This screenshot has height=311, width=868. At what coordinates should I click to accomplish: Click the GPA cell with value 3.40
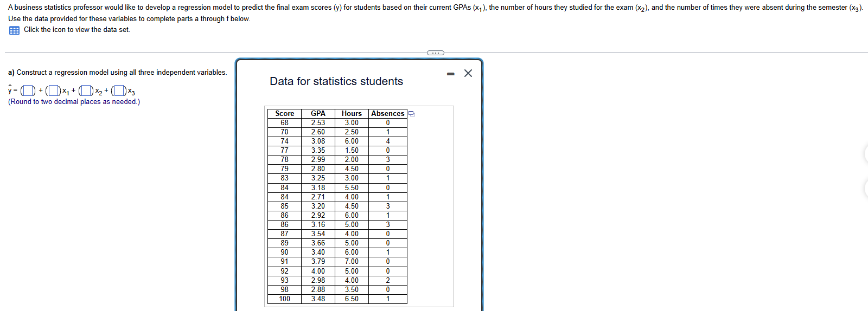(318, 252)
